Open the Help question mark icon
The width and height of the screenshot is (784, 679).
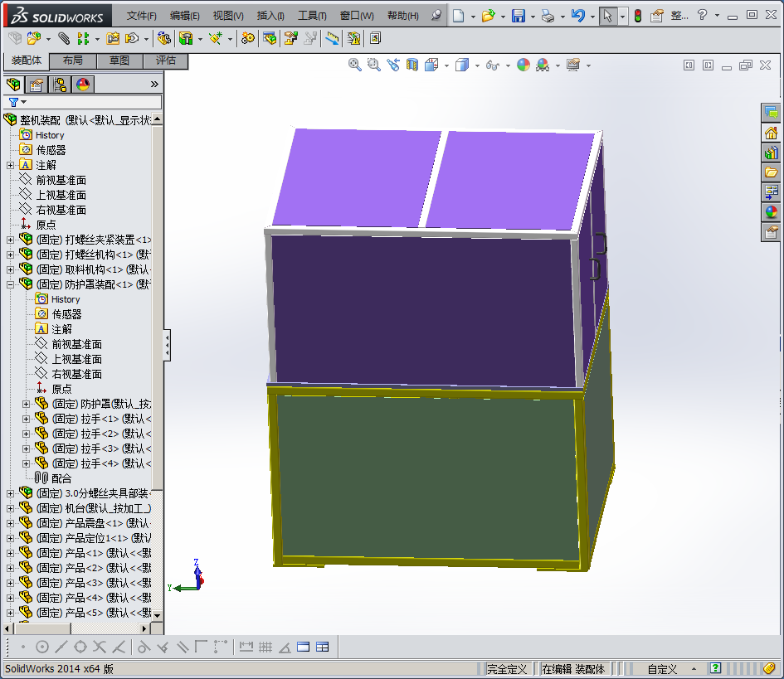[x=702, y=15]
